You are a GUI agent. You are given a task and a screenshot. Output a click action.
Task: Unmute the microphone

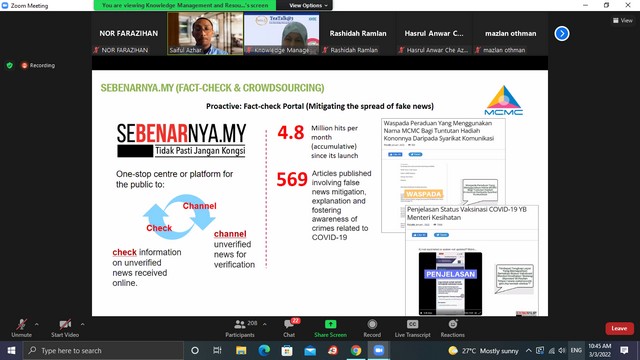pyautogui.click(x=21, y=328)
